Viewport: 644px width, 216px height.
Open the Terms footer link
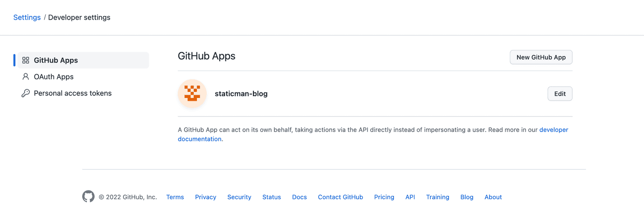175,197
